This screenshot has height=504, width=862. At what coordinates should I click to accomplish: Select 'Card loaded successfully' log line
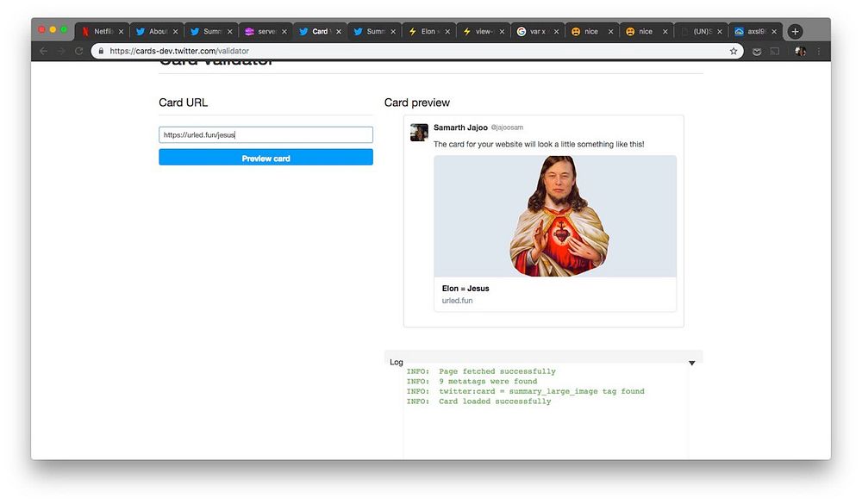(x=495, y=401)
